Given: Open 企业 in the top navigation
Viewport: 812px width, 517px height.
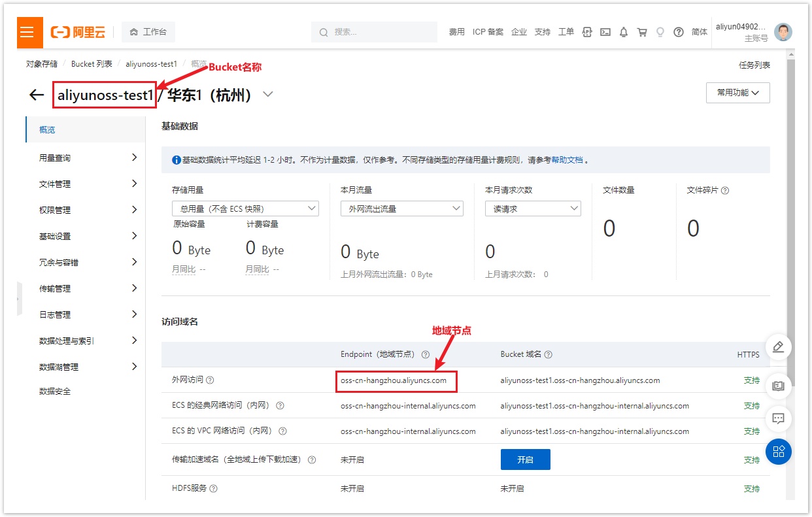Looking at the screenshot, I should (x=519, y=32).
